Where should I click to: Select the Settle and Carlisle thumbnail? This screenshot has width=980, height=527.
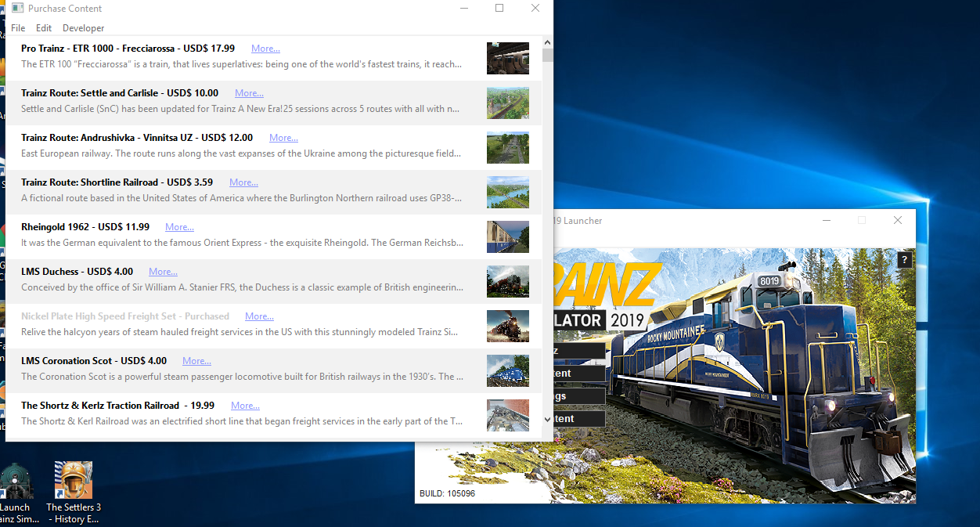click(x=508, y=103)
